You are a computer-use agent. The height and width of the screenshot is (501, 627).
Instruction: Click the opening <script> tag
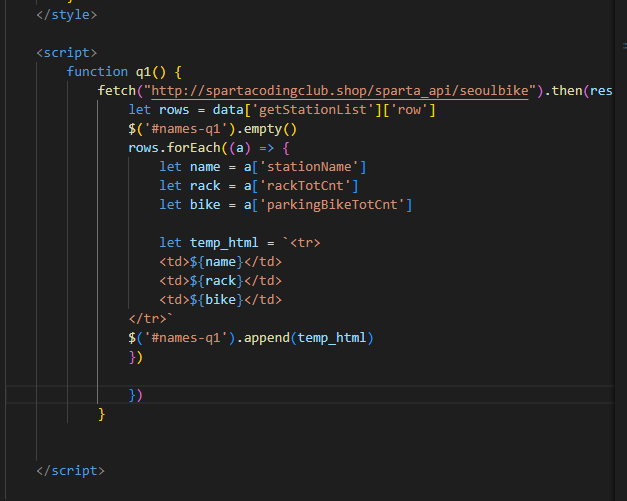(66, 53)
